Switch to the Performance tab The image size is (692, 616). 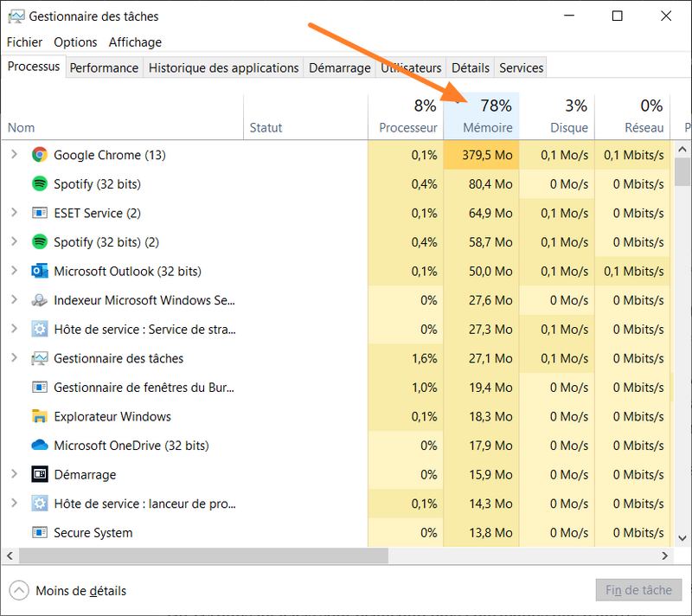(104, 67)
